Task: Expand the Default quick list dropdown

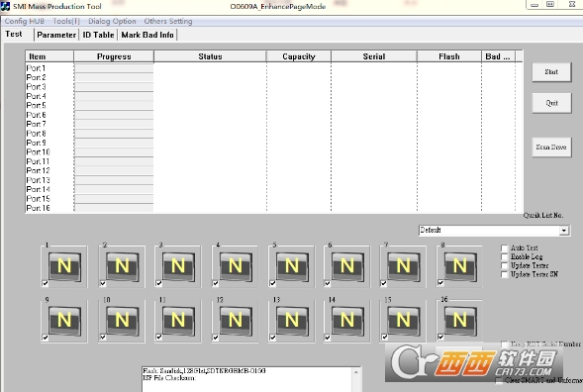Action: tap(563, 231)
